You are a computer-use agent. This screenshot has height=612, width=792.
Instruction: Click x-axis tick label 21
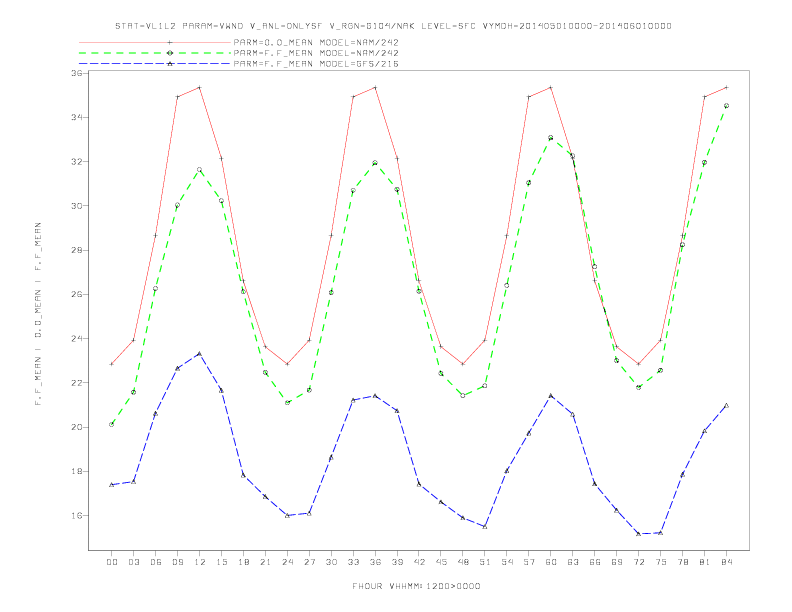pyautogui.click(x=265, y=562)
